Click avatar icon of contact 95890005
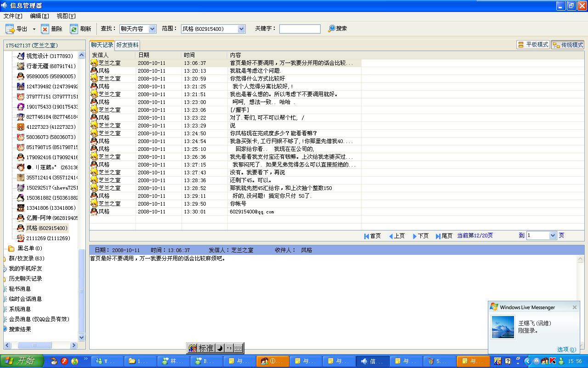 pos(21,76)
